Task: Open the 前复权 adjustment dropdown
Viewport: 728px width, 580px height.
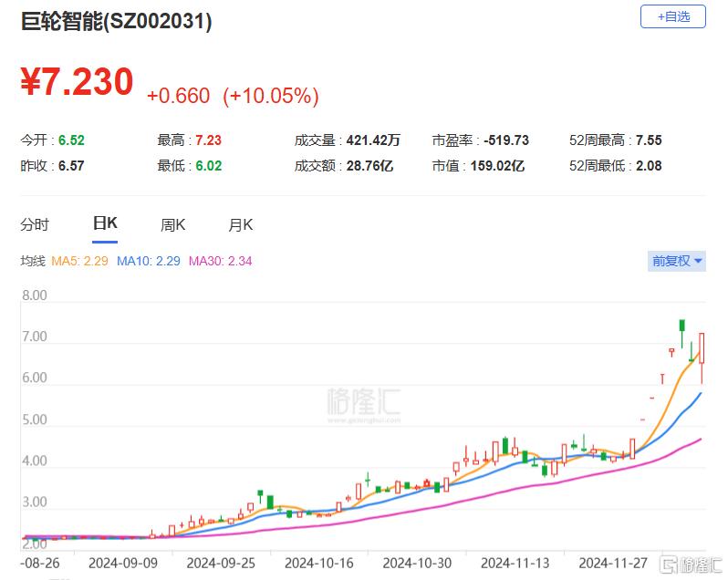Action: pyautogui.click(x=677, y=261)
